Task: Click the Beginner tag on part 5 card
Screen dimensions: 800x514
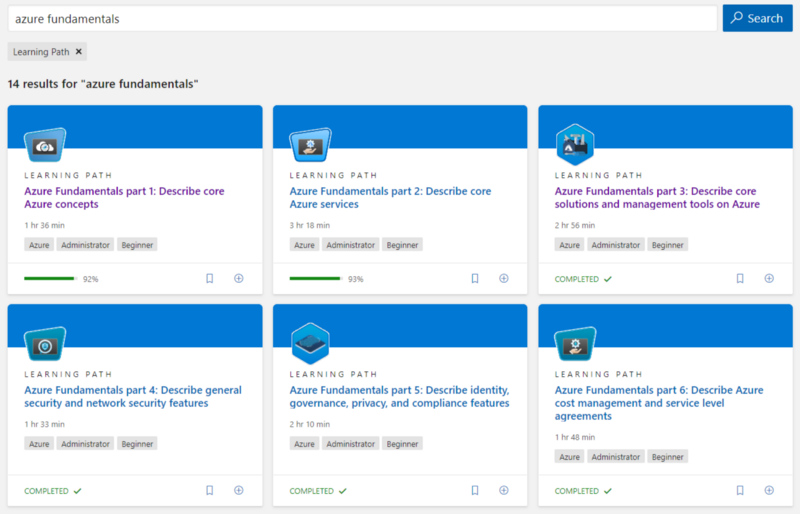Action: point(403,444)
